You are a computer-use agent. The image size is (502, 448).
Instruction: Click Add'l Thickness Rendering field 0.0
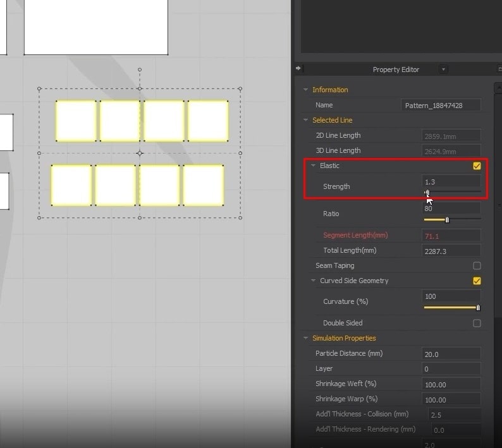(x=456, y=430)
